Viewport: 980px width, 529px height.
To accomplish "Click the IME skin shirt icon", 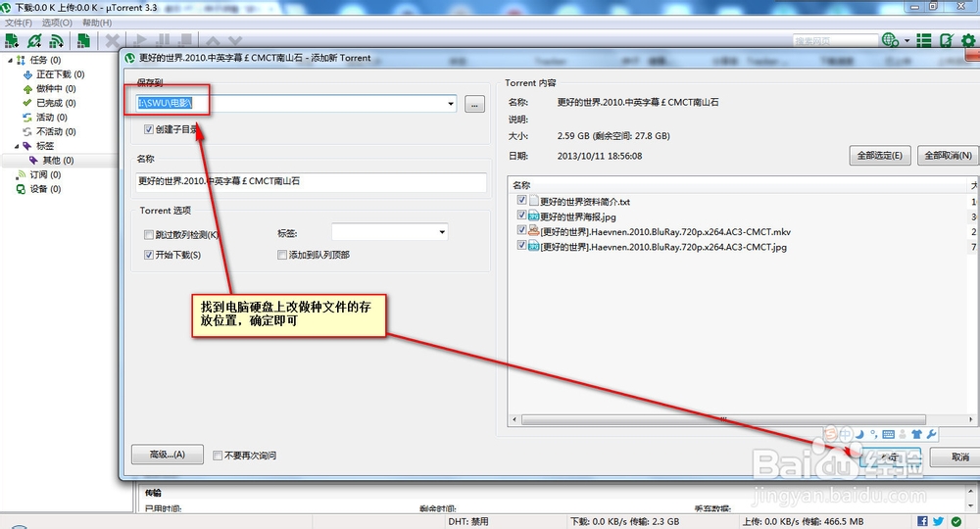I will [x=917, y=434].
